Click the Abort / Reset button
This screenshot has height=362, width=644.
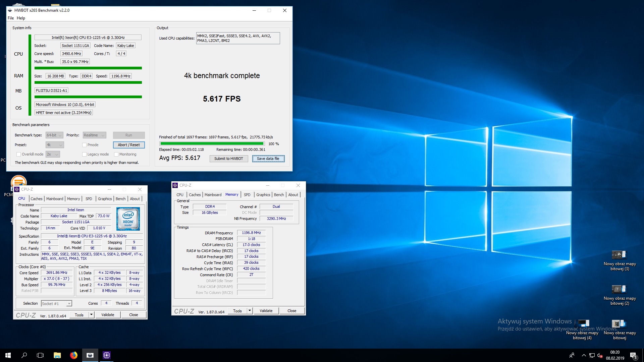[129, 145]
